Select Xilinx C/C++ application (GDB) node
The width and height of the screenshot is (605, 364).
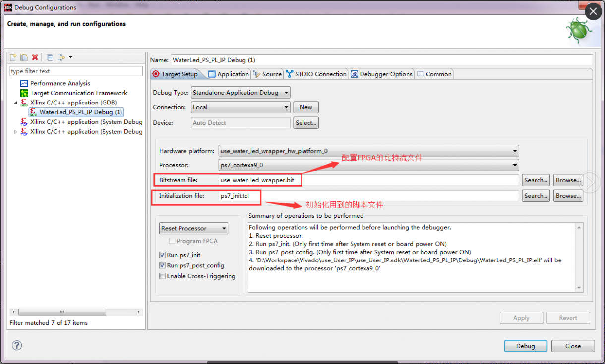(x=73, y=103)
